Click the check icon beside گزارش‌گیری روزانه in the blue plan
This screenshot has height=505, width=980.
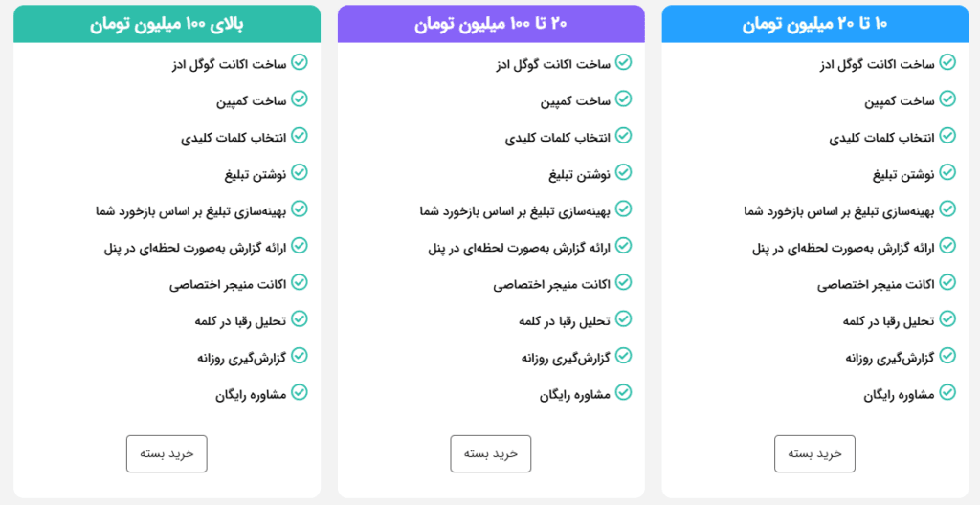[947, 356]
